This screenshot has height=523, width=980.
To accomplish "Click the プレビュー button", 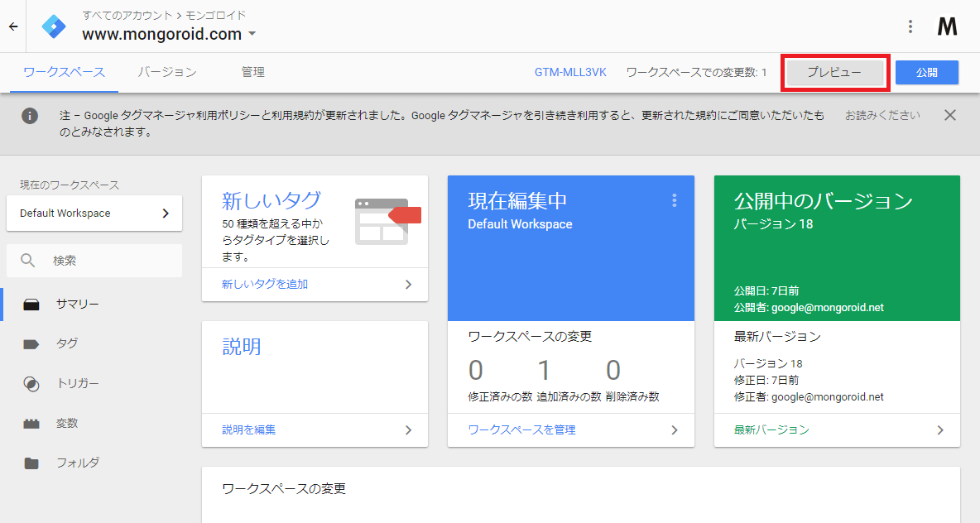I will click(x=834, y=73).
